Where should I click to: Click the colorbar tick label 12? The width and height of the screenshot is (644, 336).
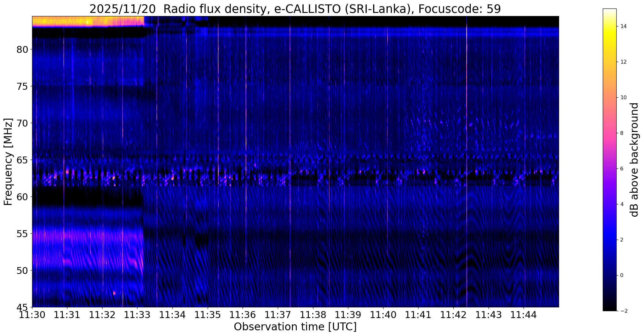[x=623, y=62]
